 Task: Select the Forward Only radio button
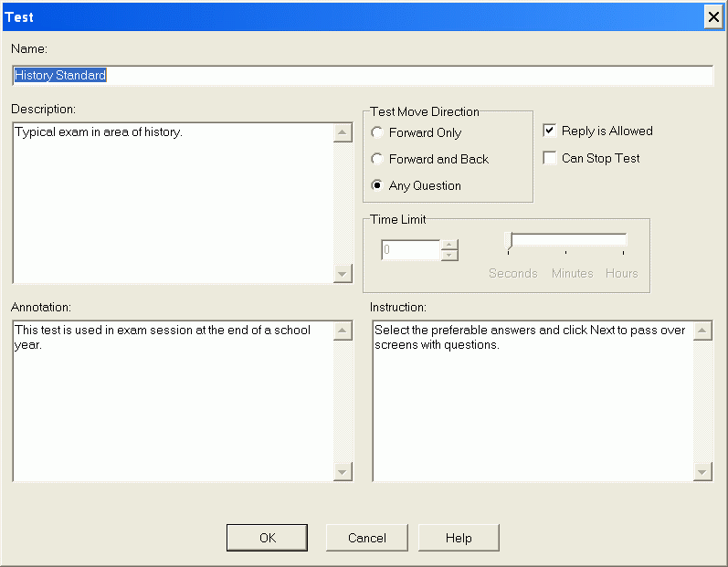click(x=377, y=132)
